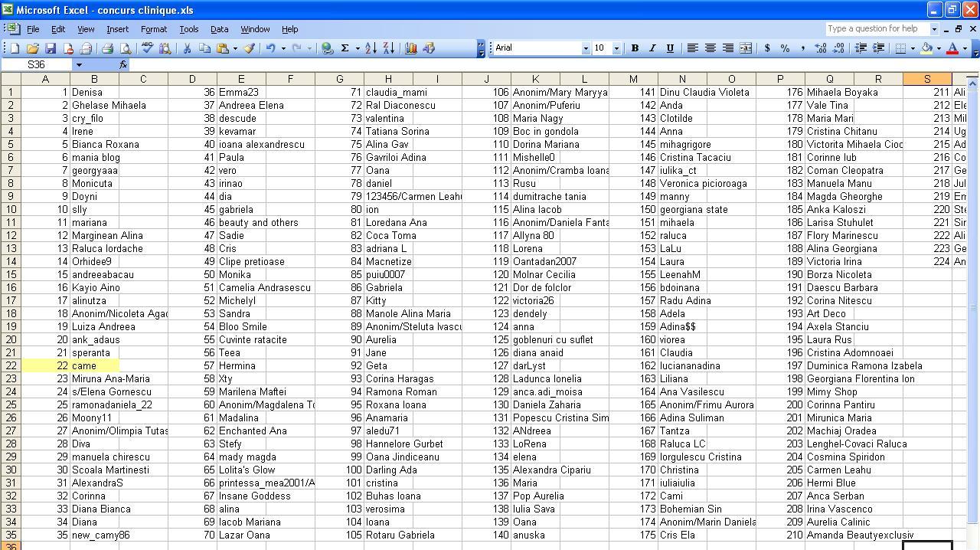The image size is (980, 550).
Task: Click the Permission icon
Action: point(68,48)
